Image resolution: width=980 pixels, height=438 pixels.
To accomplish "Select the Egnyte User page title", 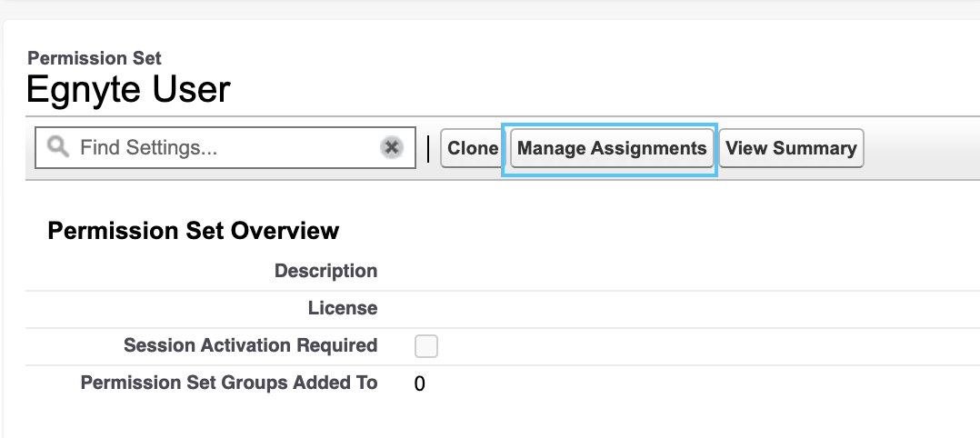I will click(128, 89).
